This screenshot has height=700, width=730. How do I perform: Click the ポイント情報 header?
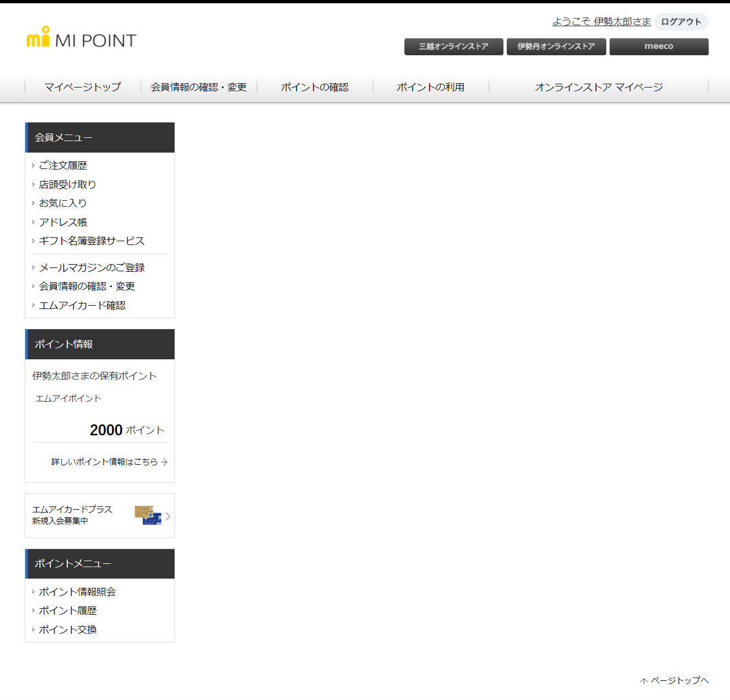point(100,344)
